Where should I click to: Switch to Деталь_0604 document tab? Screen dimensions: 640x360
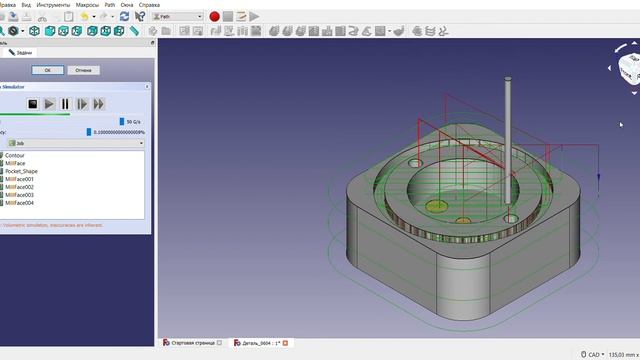click(261, 343)
